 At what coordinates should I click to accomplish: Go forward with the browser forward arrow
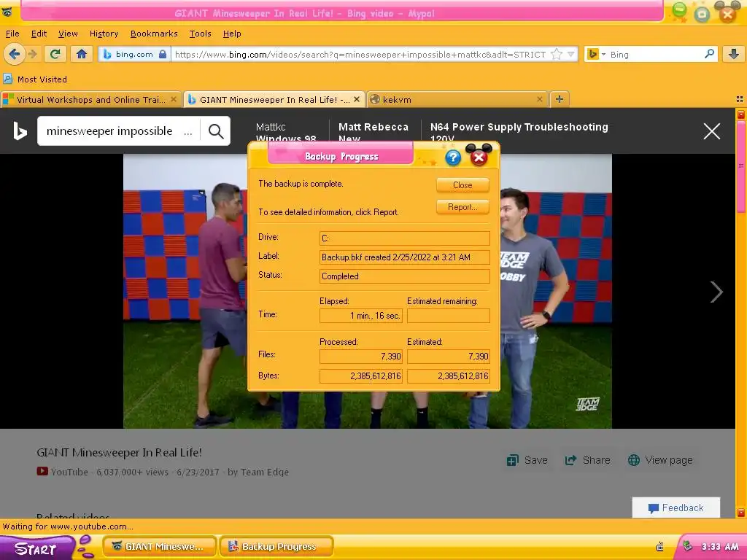point(33,54)
